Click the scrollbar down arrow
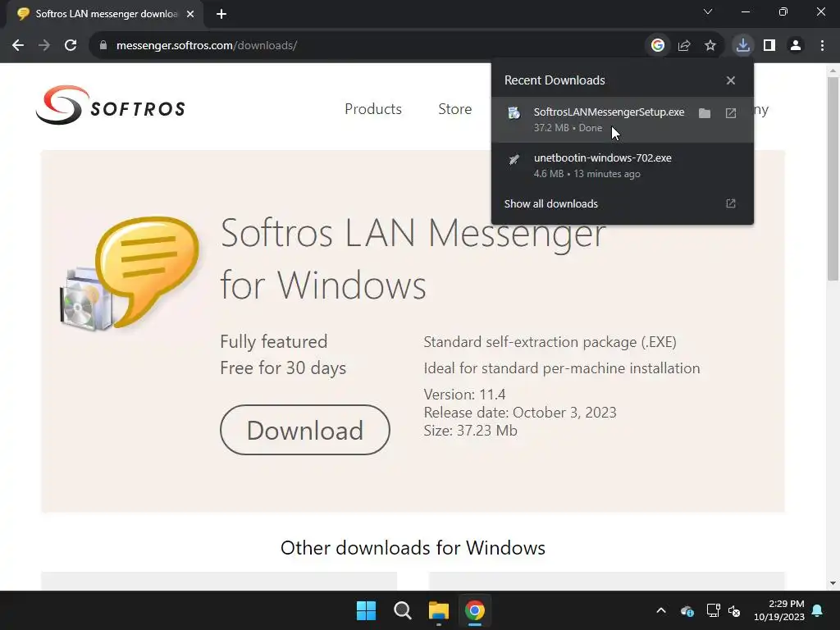The image size is (840, 630). (x=833, y=583)
